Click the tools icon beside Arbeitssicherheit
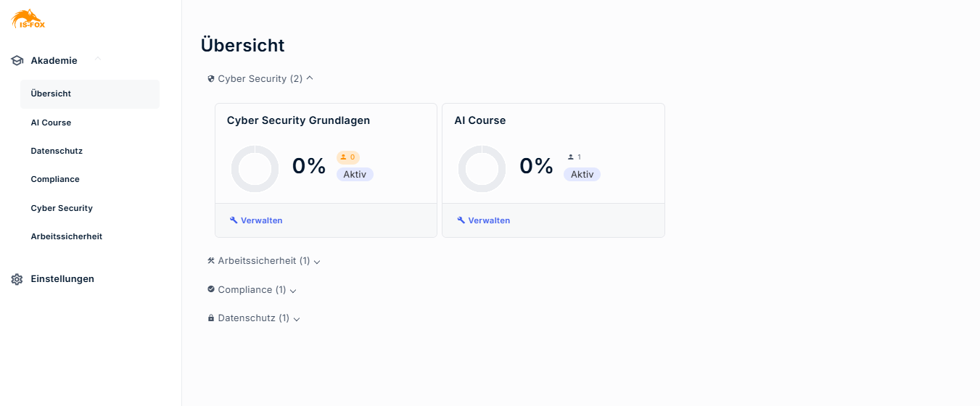This screenshot has height=406, width=980. tap(211, 260)
